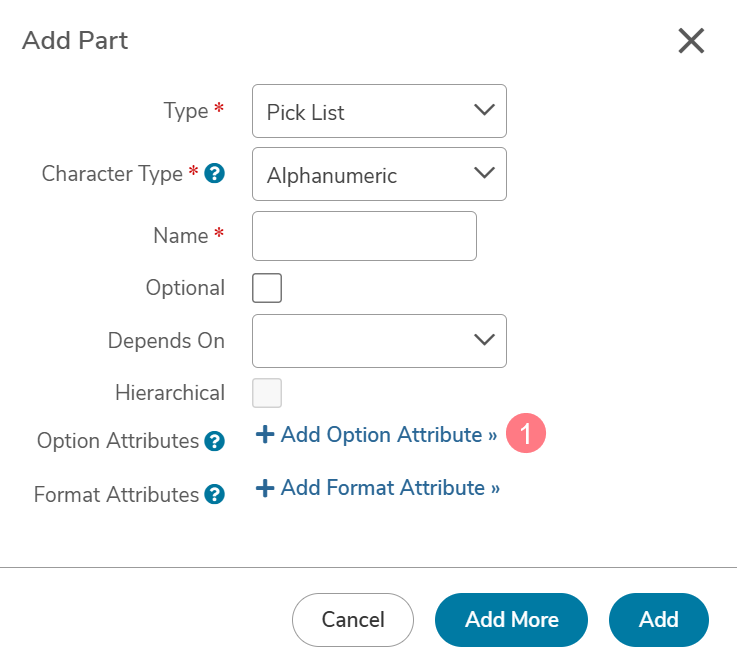Cancel adding the part
Image resolution: width=737 pixels, height=662 pixels.
tap(353, 620)
